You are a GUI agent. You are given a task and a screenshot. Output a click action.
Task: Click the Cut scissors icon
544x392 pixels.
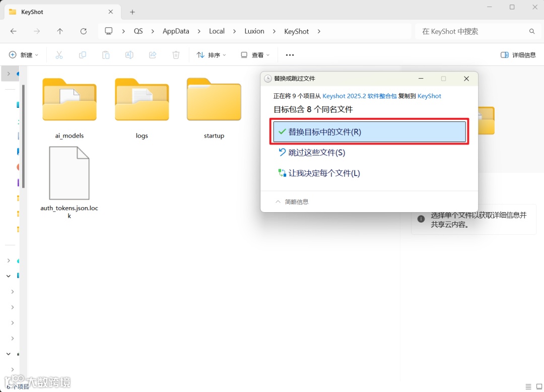tap(59, 55)
